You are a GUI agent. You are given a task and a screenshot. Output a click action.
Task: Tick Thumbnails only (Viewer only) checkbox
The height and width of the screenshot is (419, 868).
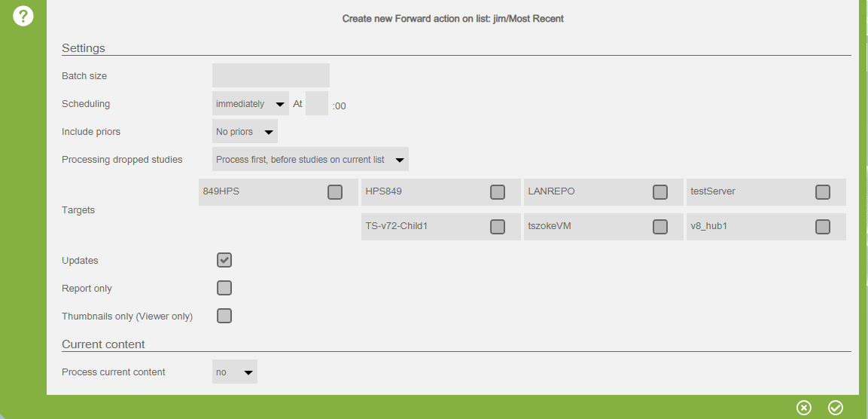point(224,316)
